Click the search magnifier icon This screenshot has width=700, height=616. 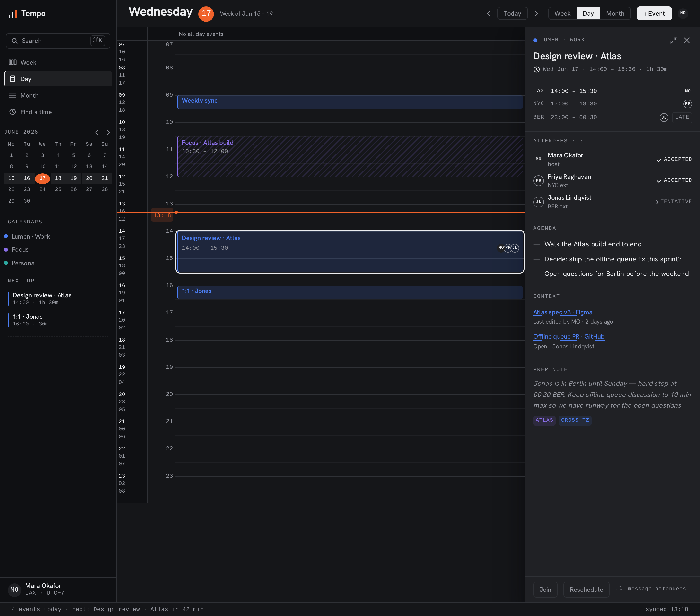(x=14, y=41)
